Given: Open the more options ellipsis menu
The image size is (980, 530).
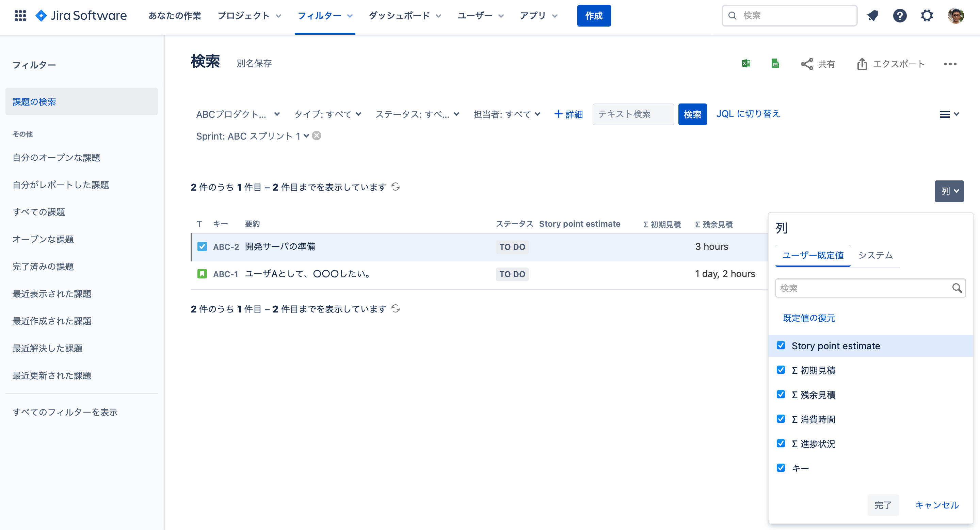Looking at the screenshot, I should point(950,64).
